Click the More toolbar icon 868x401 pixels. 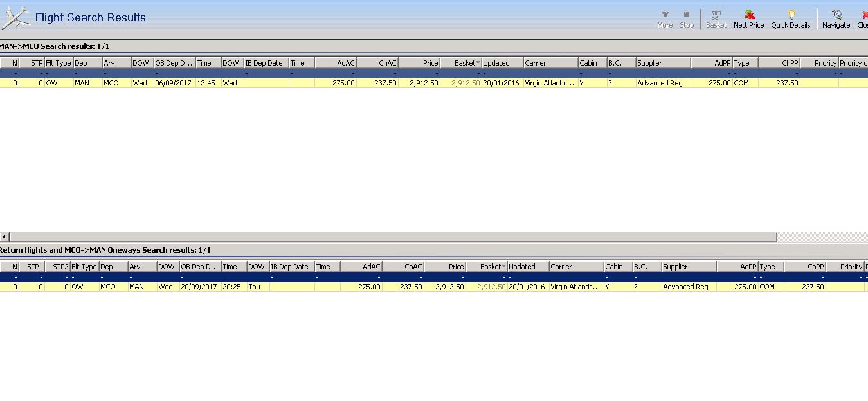tap(665, 19)
